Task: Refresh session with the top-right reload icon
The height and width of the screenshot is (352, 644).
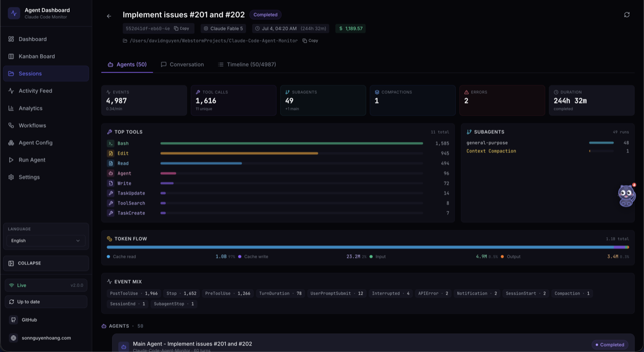Action: pos(627,15)
